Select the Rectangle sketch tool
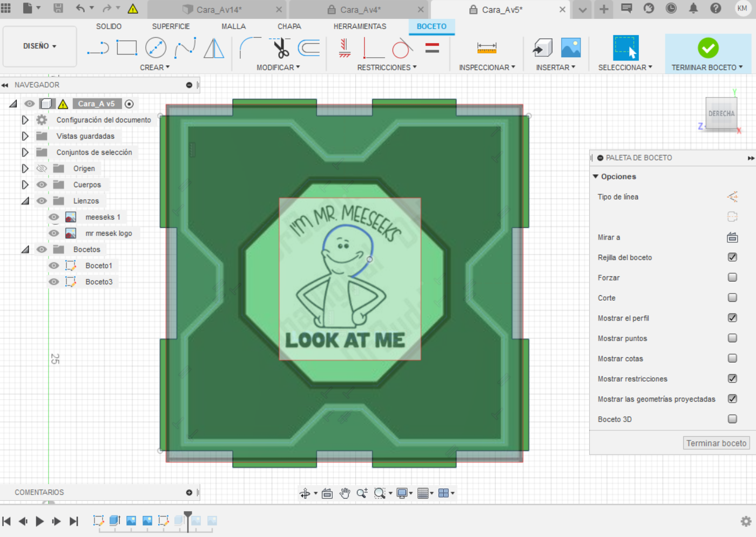This screenshot has height=537, width=756. pyautogui.click(x=127, y=48)
